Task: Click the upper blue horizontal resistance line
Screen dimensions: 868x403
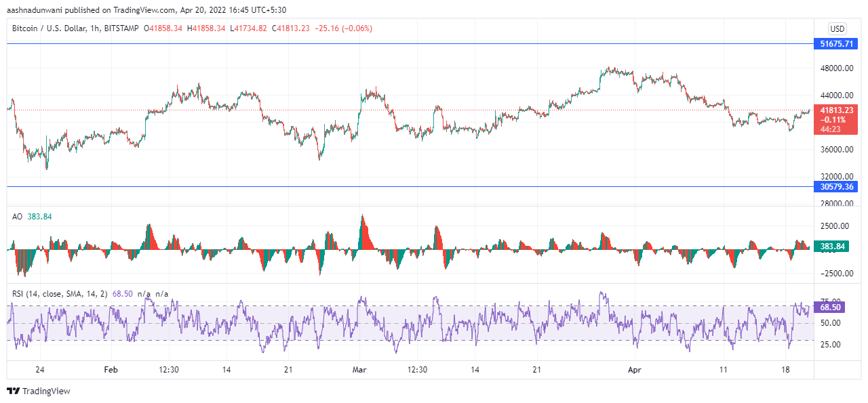Action: click(x=407, y=44)
